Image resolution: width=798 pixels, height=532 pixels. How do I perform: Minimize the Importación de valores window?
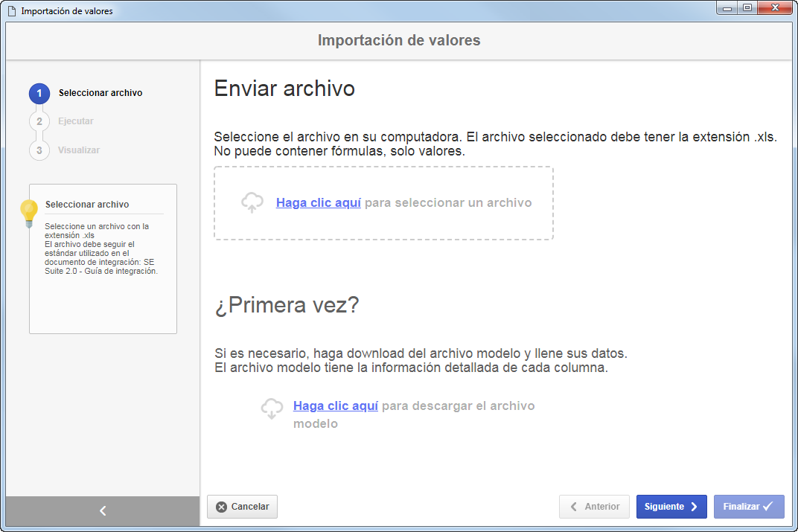(x=727, y=7)
